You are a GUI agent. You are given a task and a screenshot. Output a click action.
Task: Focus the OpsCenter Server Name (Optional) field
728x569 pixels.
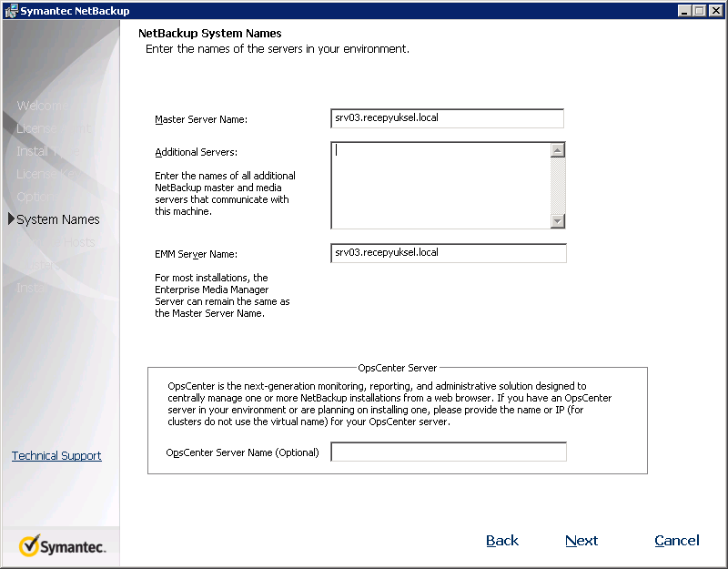[x=449, y=452]
